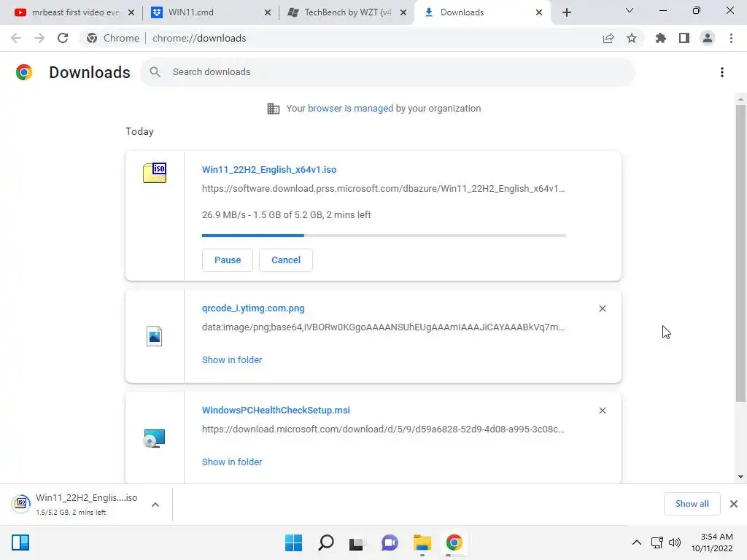This screenshot has height=560, width=747.
Task: Click the ISO file icon in download card
Action: [x=155, y=172]
